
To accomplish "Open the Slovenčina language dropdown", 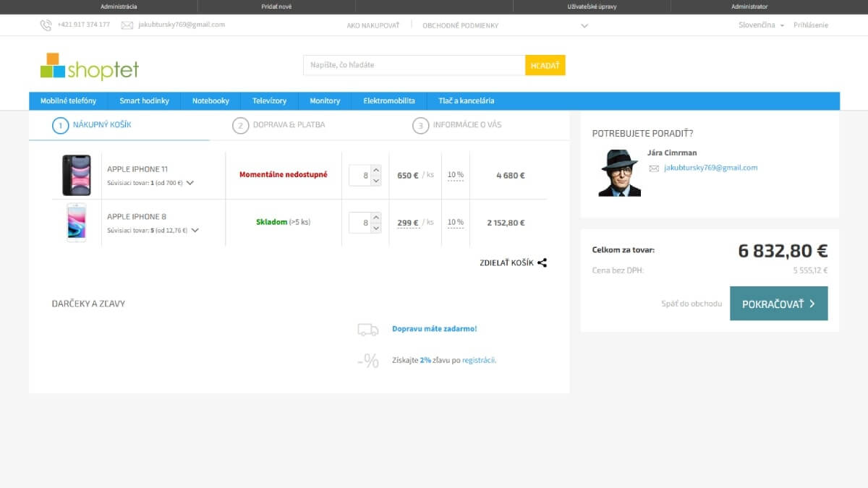I will point(762,25).
